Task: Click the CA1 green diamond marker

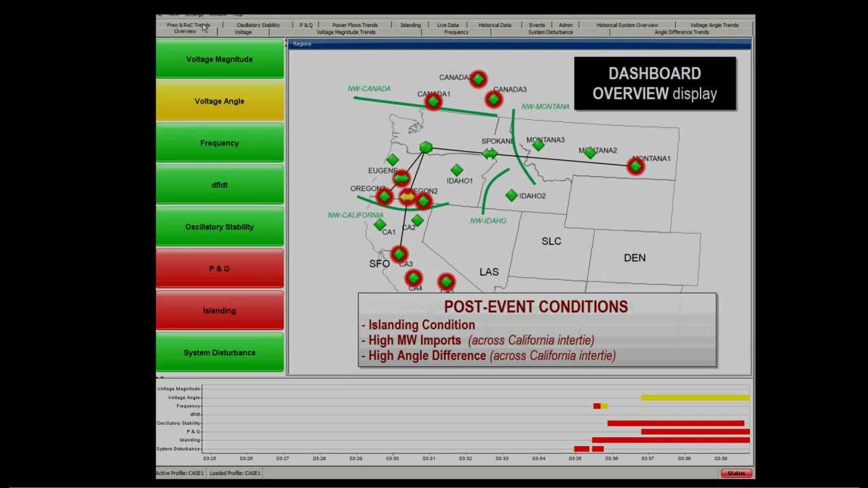Action: pyautogui.click(x=380, y=224)
